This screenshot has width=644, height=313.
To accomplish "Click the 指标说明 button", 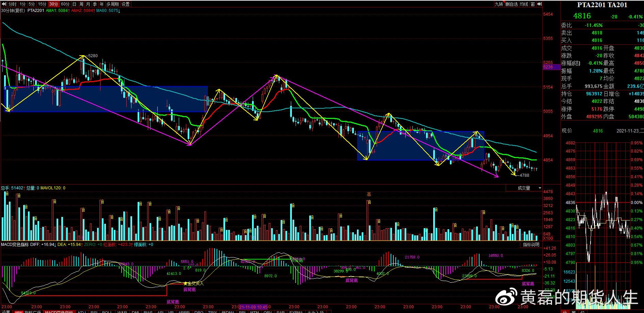I will point(531,245).
